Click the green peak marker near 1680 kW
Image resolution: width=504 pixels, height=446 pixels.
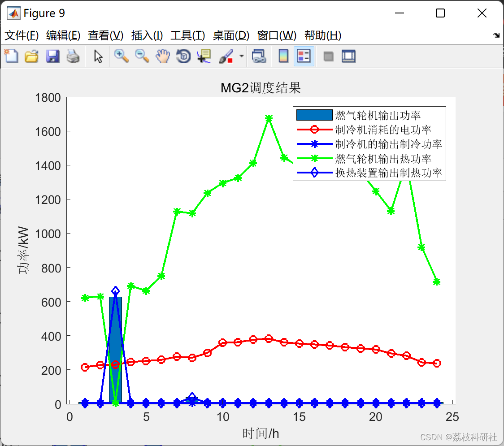pos(269,119)
